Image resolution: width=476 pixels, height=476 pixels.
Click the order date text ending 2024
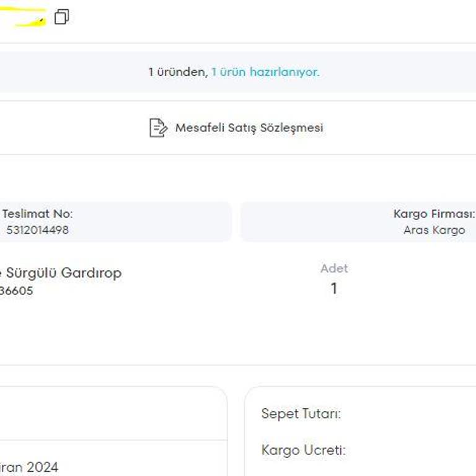click(x=29, y=467)
